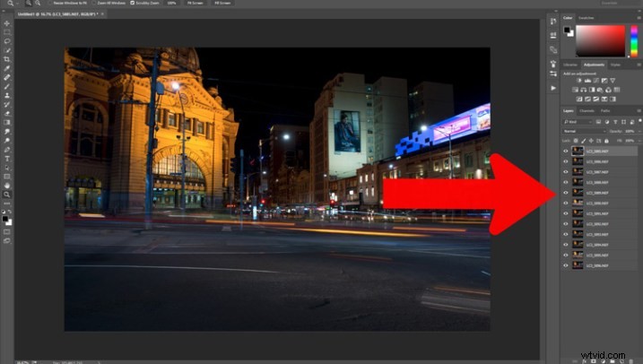Add a Color Balance adjustment
The height and width of the screenshot is (364, 643).
coord(583,90)
